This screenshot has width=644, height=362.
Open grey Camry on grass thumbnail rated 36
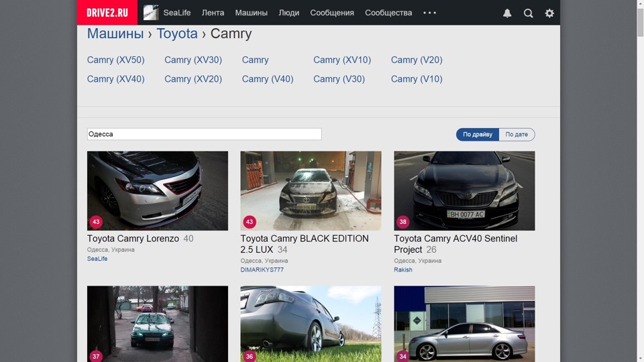click(x=311, y=324)
